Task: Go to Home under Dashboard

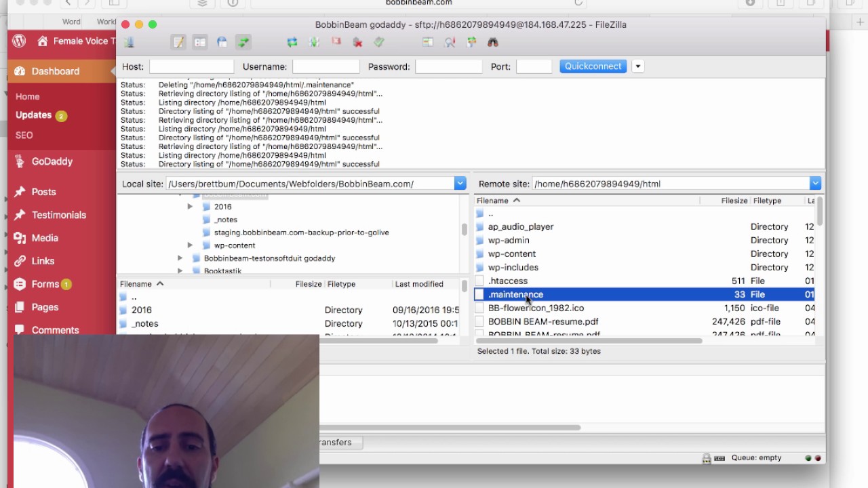Action: pyautogui.click(x=28, y=96)
